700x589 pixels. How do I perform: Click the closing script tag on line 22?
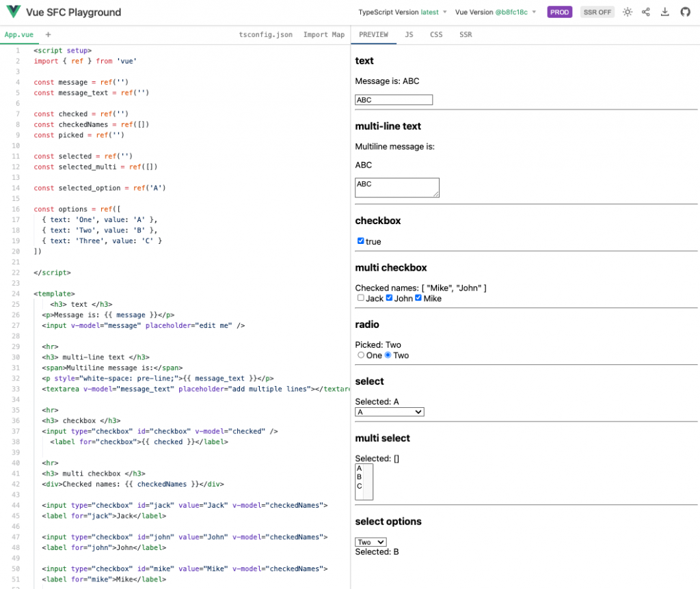[52, 273]
